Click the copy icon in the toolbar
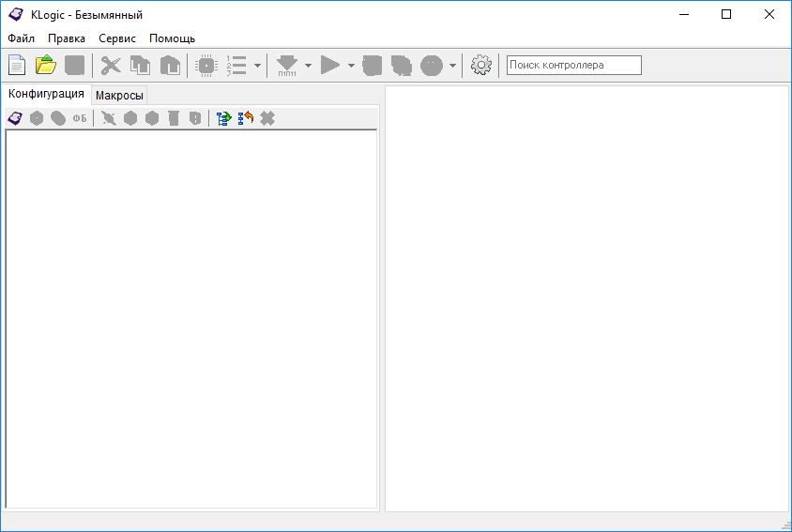This screenshot has width=792, height=532. point(140,66)
